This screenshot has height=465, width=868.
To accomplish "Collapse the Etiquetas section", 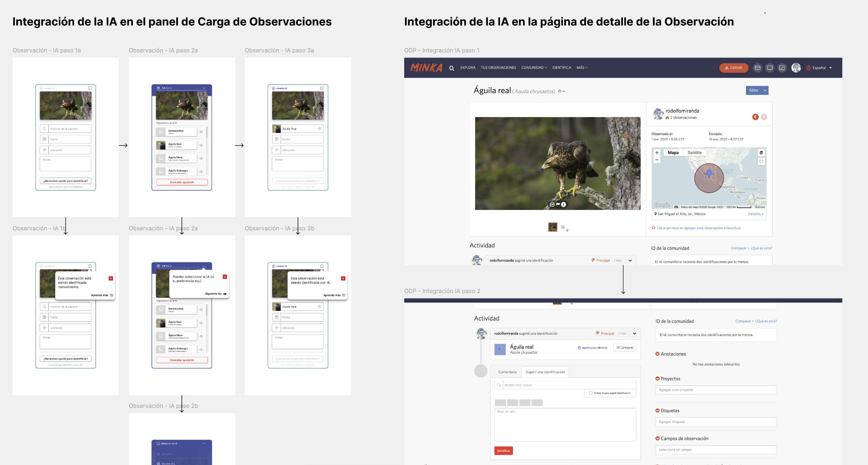I will click(x=657, y=410).
